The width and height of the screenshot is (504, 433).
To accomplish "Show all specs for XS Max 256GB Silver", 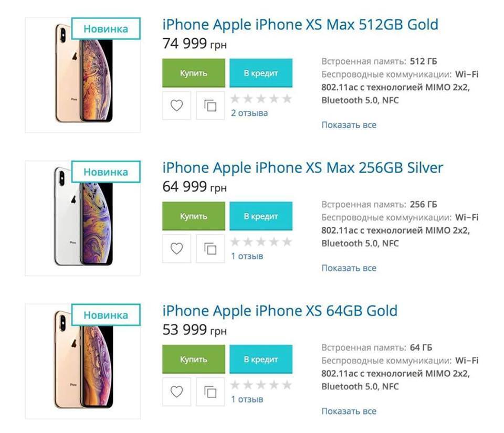I will pyautogui.click(x=349, y=268).
